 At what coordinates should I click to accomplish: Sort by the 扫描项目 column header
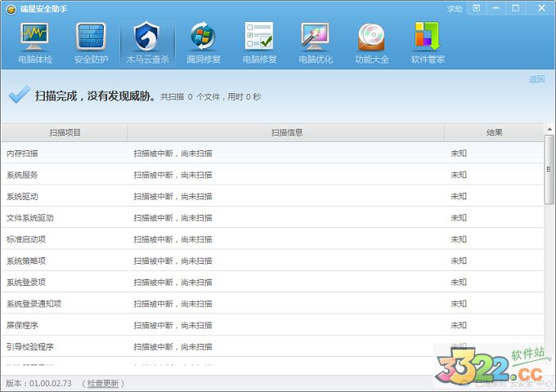pos(65,133)
